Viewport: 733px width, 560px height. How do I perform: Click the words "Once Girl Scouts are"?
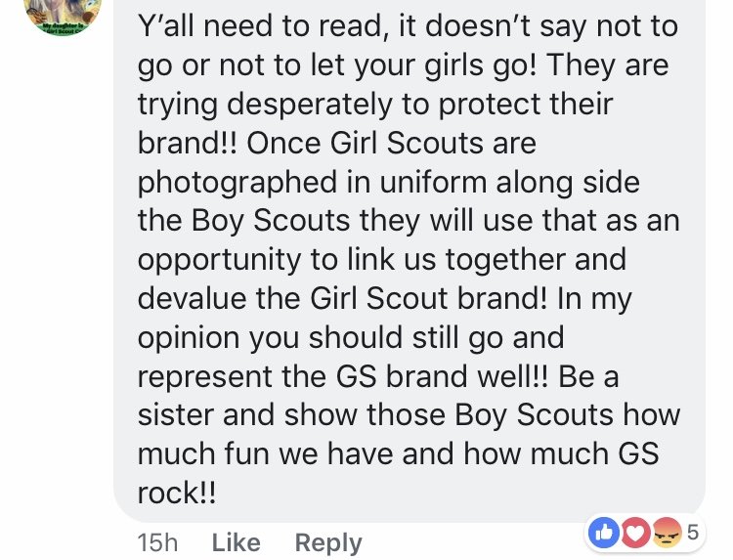pos(391,143)
